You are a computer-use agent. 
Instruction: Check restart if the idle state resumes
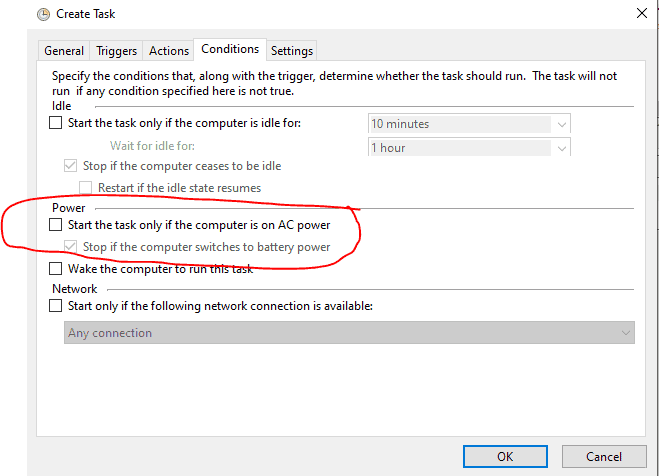coord(85,187)
